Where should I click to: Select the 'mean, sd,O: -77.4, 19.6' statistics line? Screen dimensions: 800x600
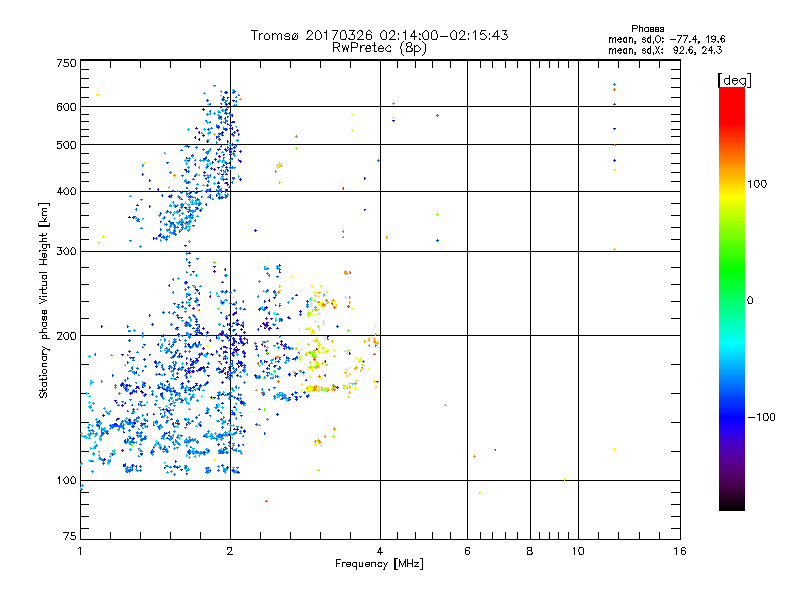click(x=666, y=39)
